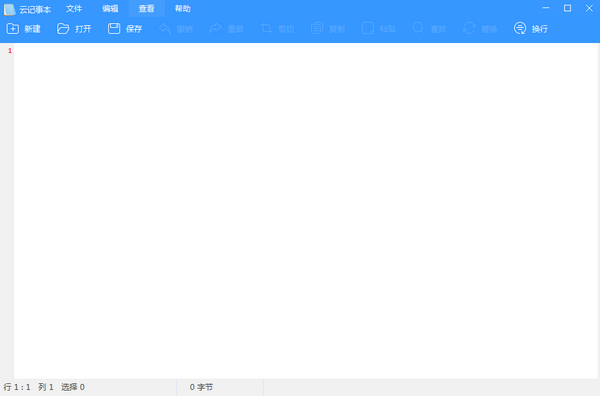The image size is (600, 396).
Task: Click the 重做 (Redo) arrow icon
Action: (x=215, y=29)
